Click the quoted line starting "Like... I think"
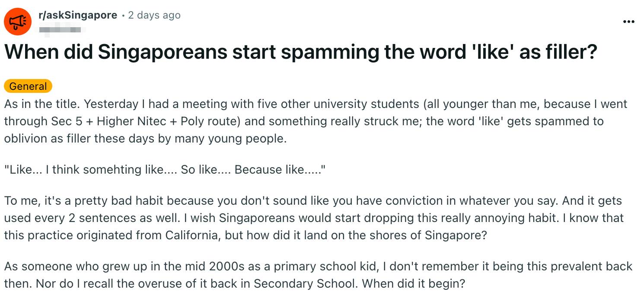Image resolution: width=644 pixels, height=298 pixels. pyautogui.click(x=164, y=170)
